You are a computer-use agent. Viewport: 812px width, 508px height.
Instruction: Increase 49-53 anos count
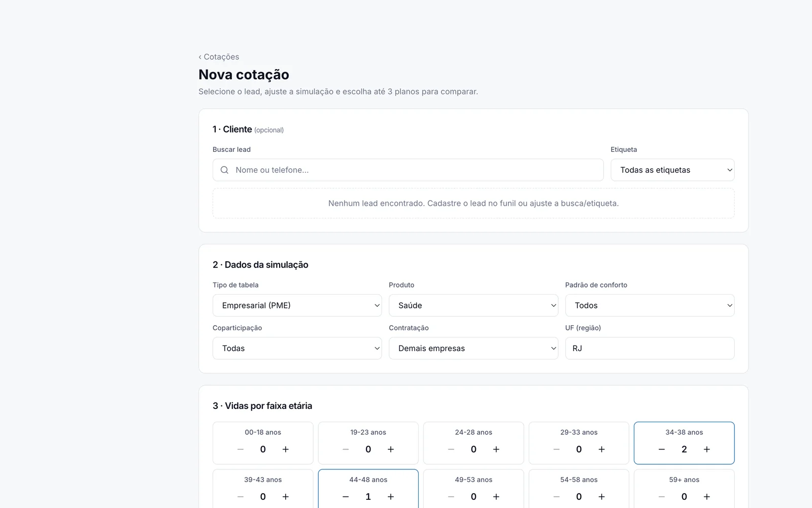(496, 496)
